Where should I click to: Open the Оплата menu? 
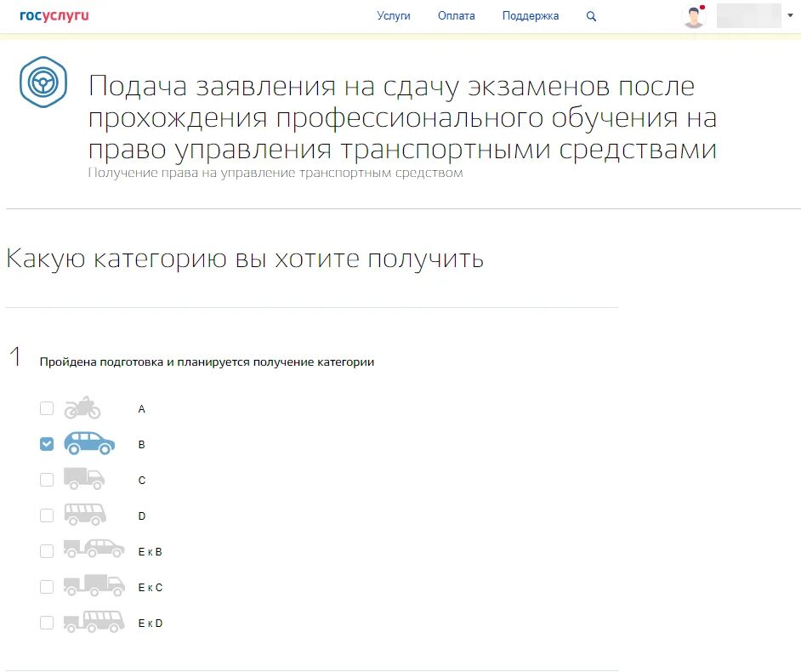click(456, 16)
